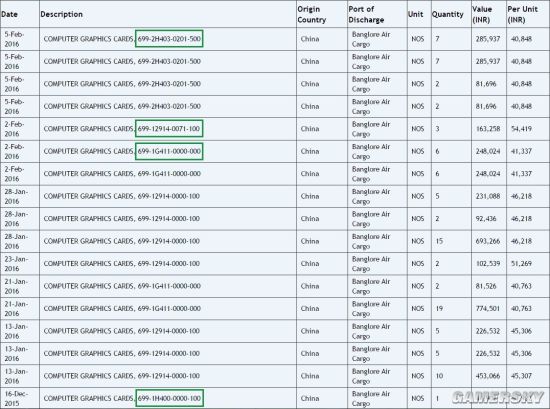Click the Description column header

[x=61, y=14]
